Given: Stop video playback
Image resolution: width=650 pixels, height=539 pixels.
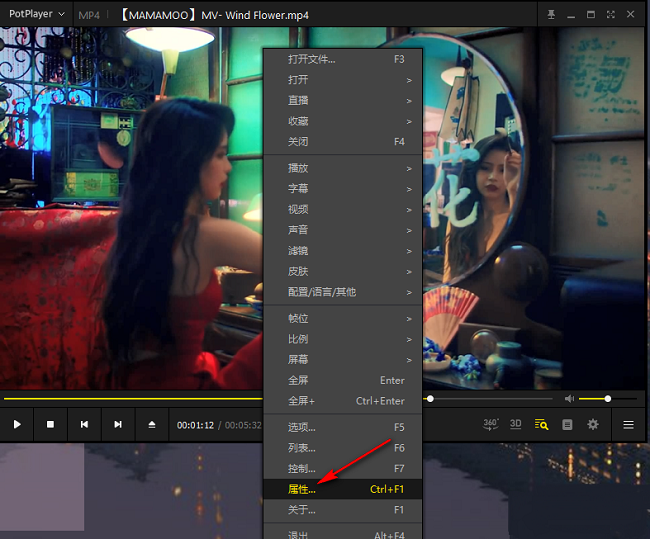Looking at the screenshot, I should tap(51, 425).
